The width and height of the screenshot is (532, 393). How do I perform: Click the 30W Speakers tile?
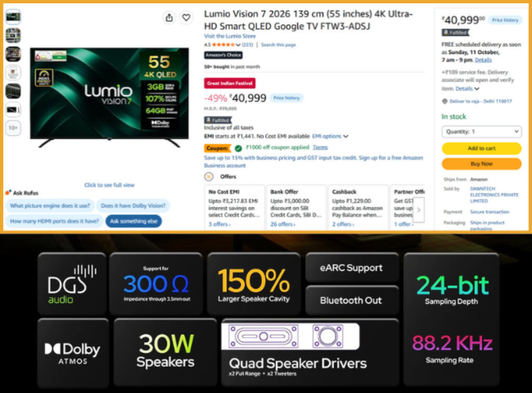tap(165, 351)
